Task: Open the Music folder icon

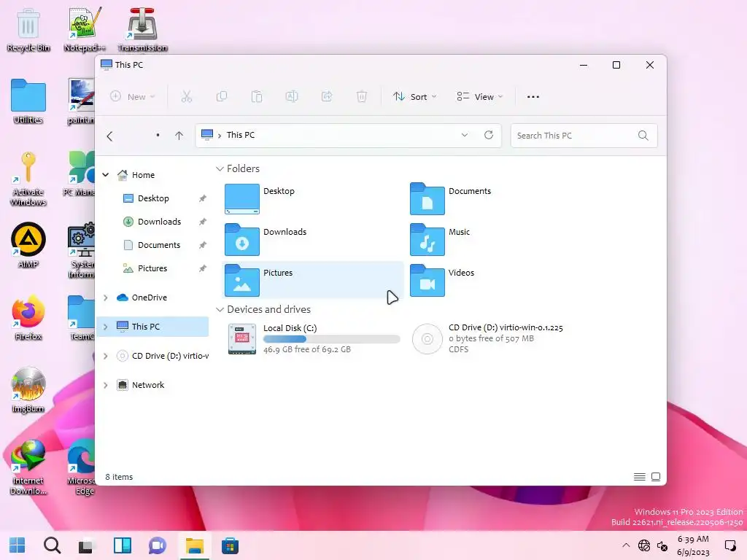Action: point(427,239)
